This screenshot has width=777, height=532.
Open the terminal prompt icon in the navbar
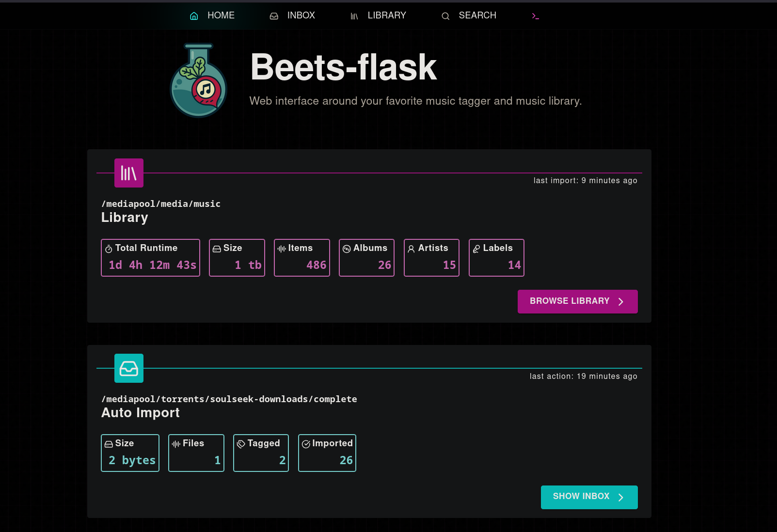535,16
